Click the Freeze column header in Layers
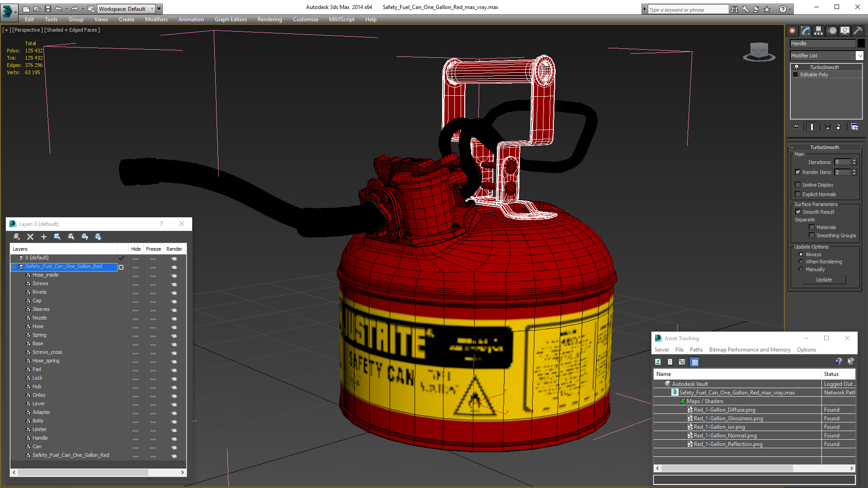 click(x=153, y=249)
